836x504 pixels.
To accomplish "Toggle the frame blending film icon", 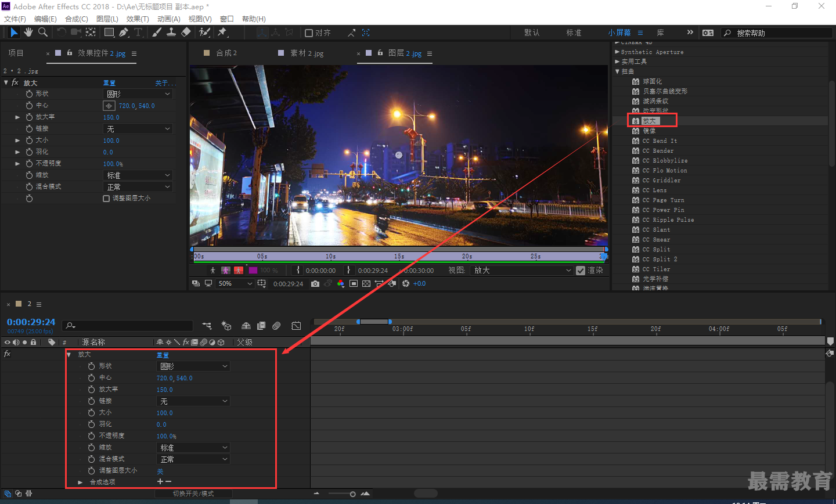I will 261,326.
